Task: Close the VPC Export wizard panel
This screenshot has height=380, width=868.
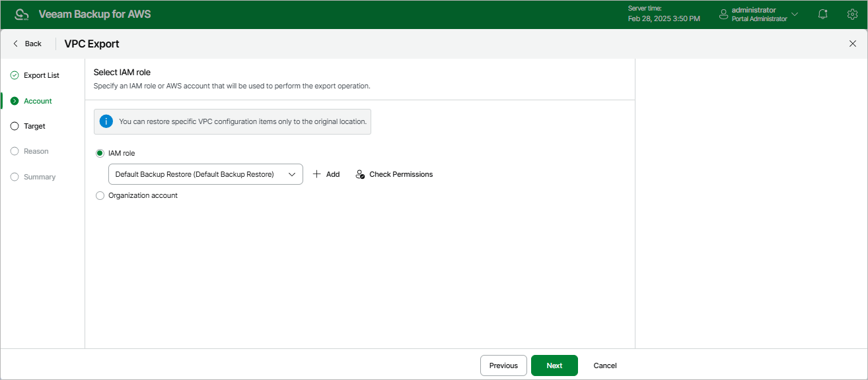Action: click(852, 44)
